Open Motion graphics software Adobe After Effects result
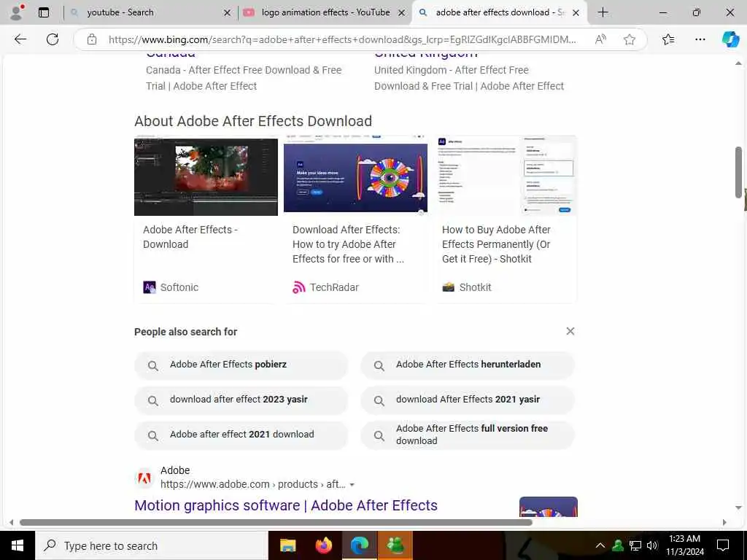This screenshot has width=747, height=560. [x=286, y=505]
